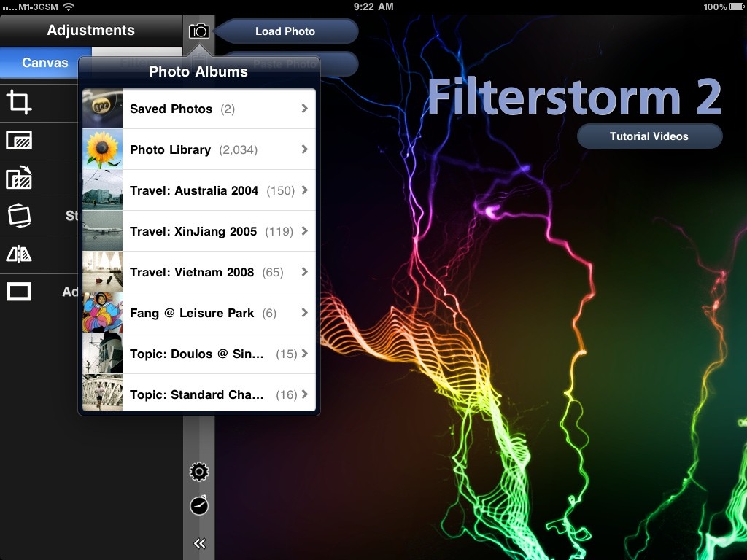This screenshot has height=560, width=747.
Task: Tap Saved Photos album thumbnail
Action: point(102,109)
